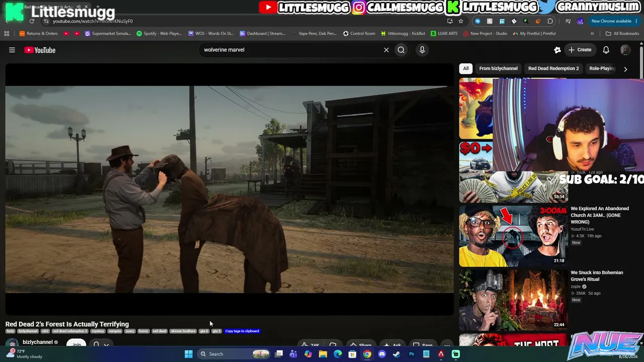The image size is (644, 362).
Task: Show more filter chips with the arrow
Action: 625,69
